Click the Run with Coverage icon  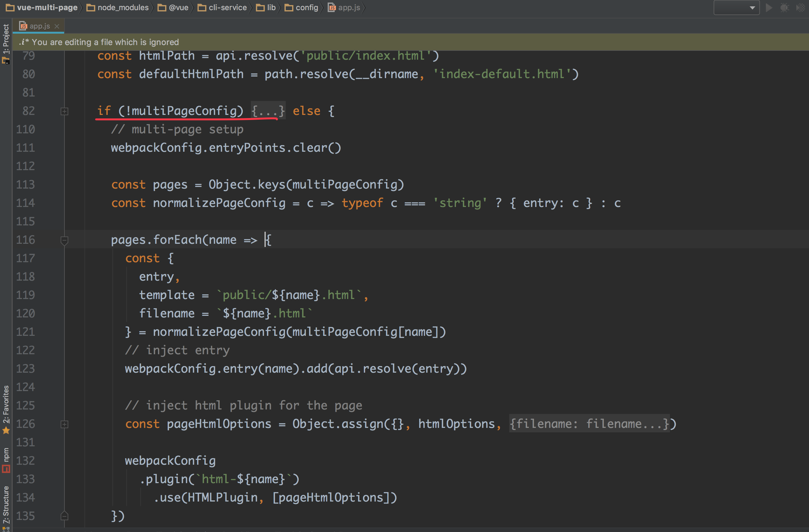(x=800, y=8)
